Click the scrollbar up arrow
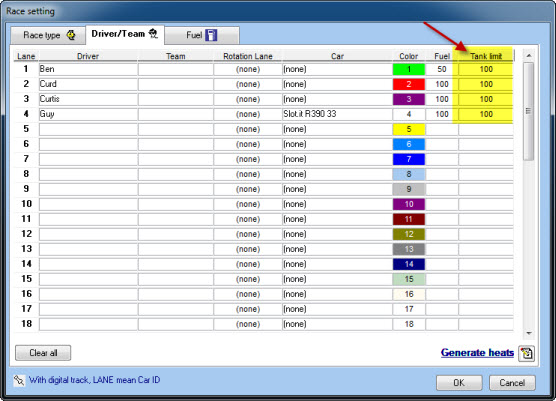Viewport: 556px width, 401px height. click(529, 56)
